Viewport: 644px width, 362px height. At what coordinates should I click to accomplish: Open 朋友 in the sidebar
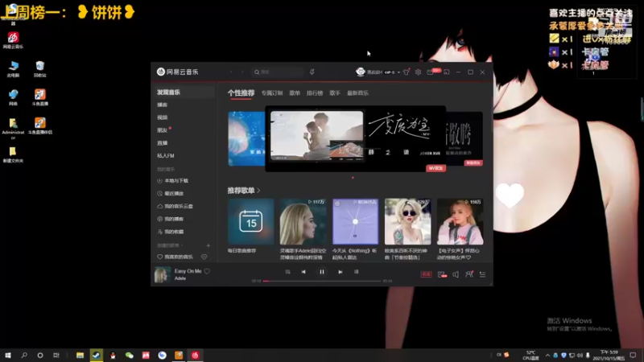163,130
